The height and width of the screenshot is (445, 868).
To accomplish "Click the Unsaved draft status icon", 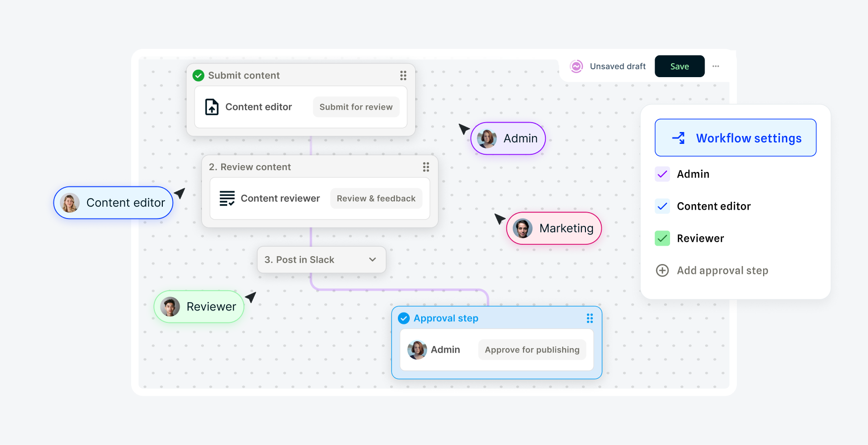I will pos(577,66).
